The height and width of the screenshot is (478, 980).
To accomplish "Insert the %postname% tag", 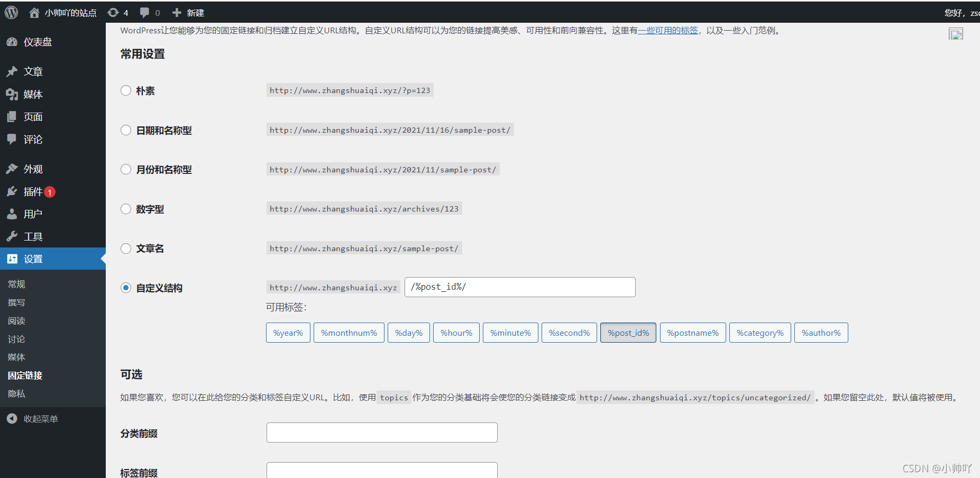I will pos(693,333).
